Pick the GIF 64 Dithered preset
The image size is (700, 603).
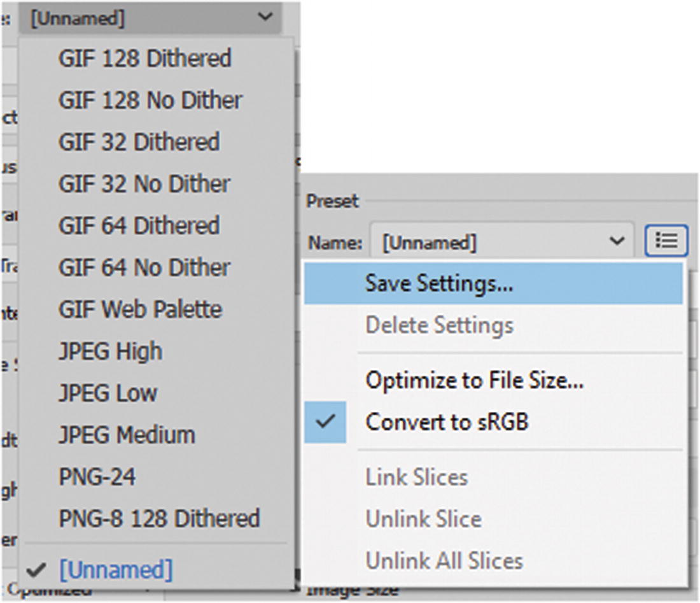tap(139, 225)
